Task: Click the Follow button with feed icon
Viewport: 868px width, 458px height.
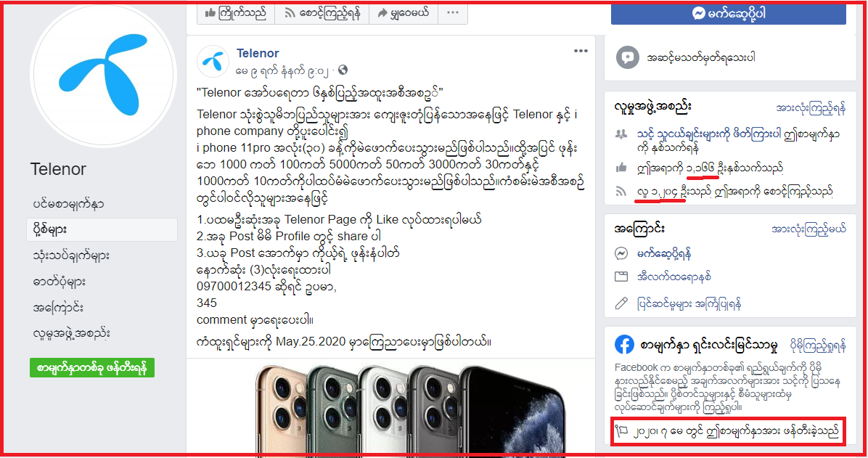Action: [322, 13]
